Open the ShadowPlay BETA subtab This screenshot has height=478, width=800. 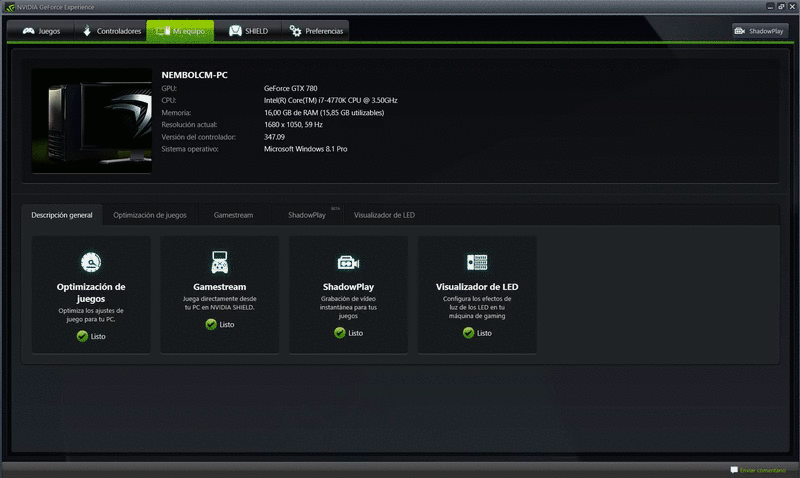[x=307, y=215]
